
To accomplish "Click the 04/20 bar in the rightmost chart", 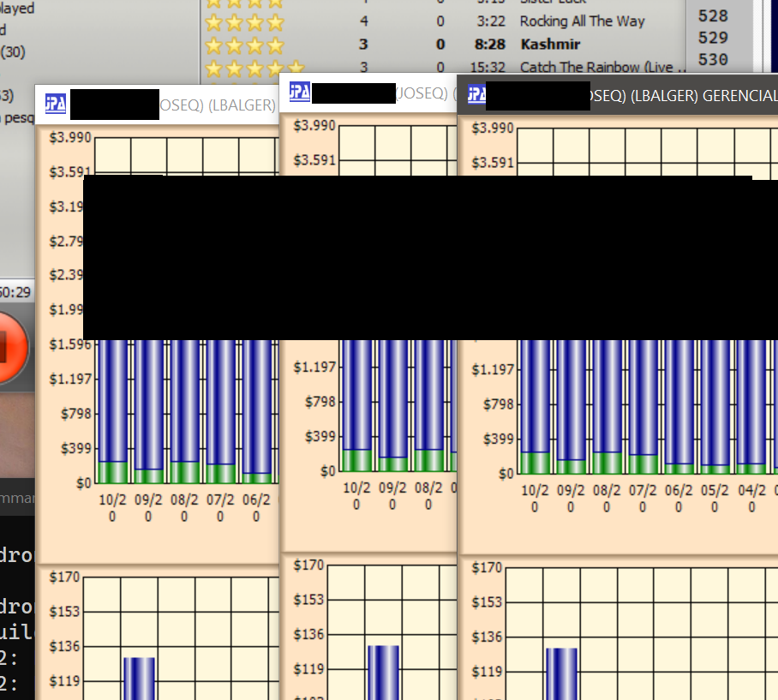I will 751,403.
